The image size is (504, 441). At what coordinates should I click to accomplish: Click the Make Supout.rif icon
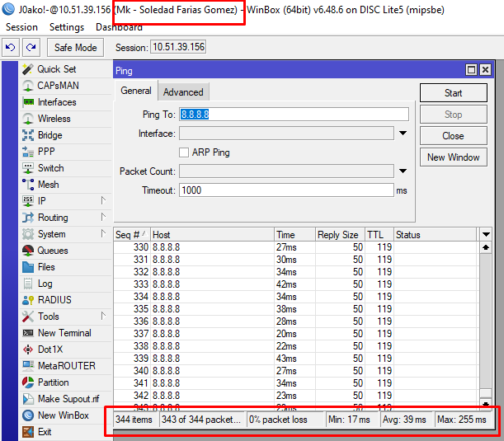point(28,399)
